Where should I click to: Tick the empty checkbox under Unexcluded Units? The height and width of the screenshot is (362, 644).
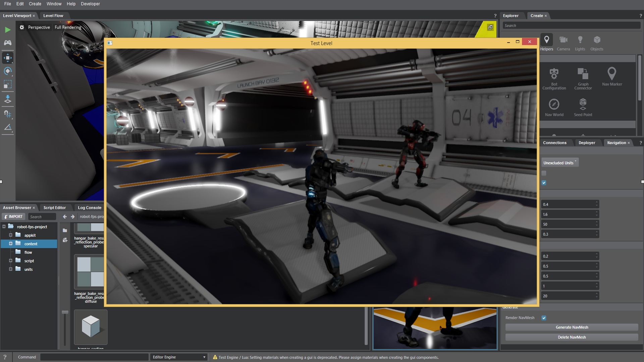click(544, 173)
